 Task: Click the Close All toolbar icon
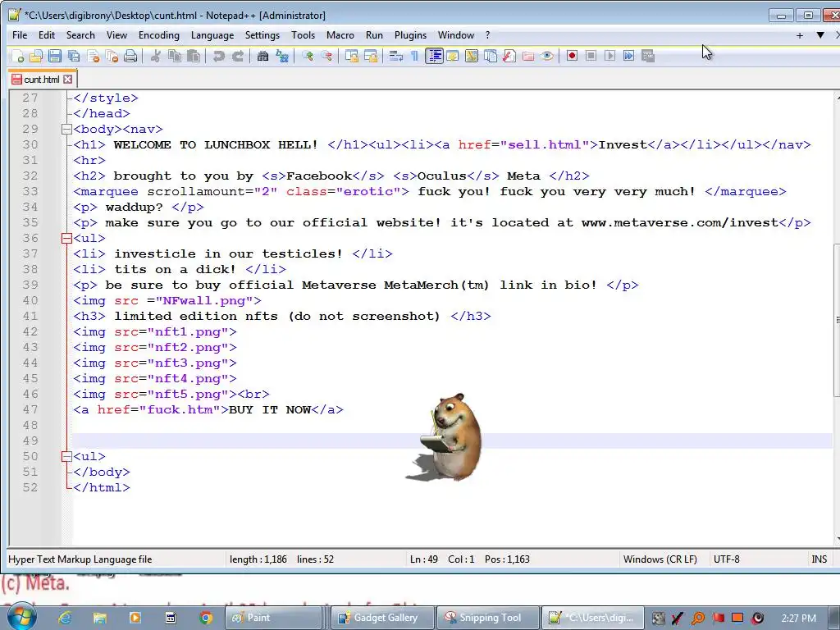tap(112, 56)
